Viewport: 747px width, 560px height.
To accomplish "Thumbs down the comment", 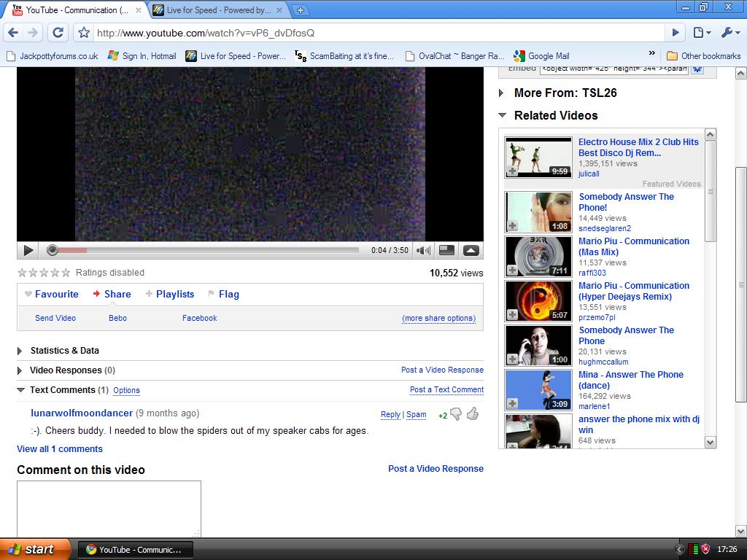I will point(456,414).
